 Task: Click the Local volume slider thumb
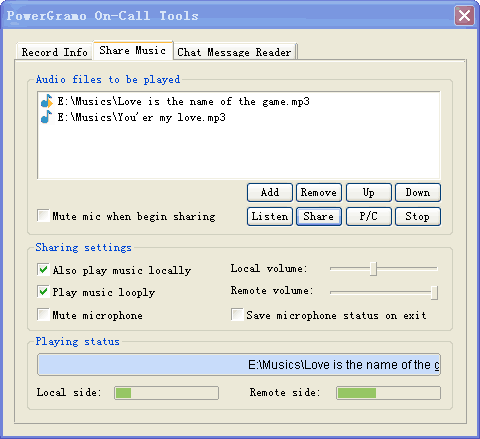click(373, 269)
